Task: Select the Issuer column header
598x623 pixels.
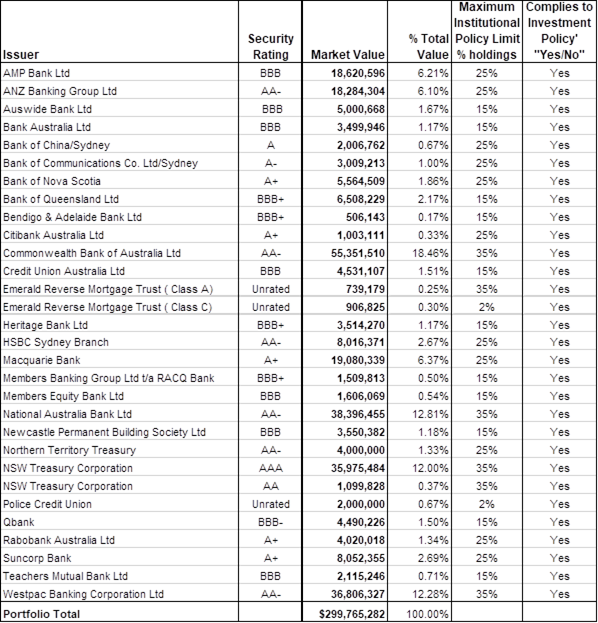Action: click(x=119, y=31)
